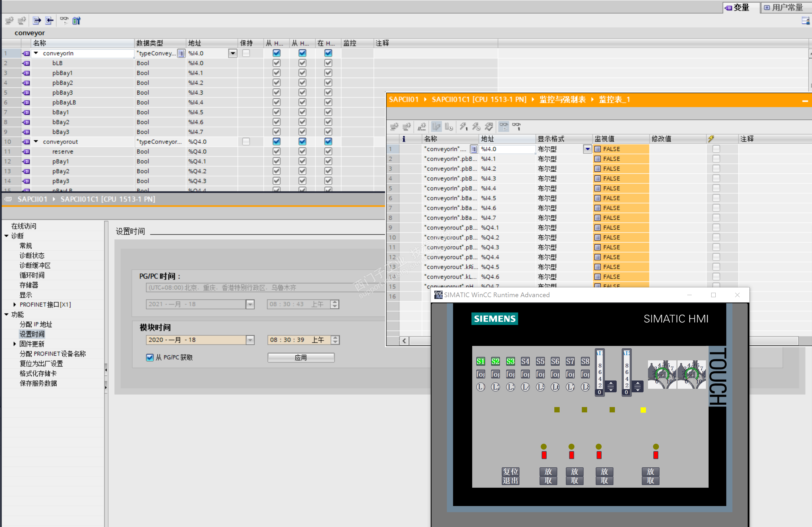
Task: Click the first vertical AI slider stepper on HMI
Action: [611, 386]
